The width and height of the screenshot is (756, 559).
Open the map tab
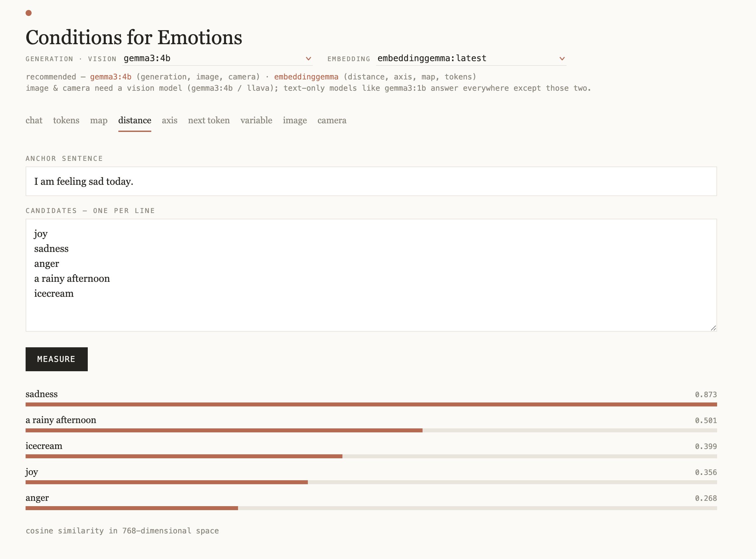tap(98, 120)
